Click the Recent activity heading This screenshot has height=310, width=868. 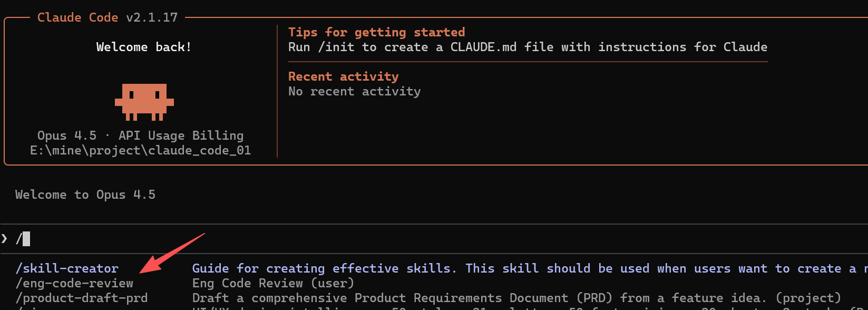coord(343,76)
